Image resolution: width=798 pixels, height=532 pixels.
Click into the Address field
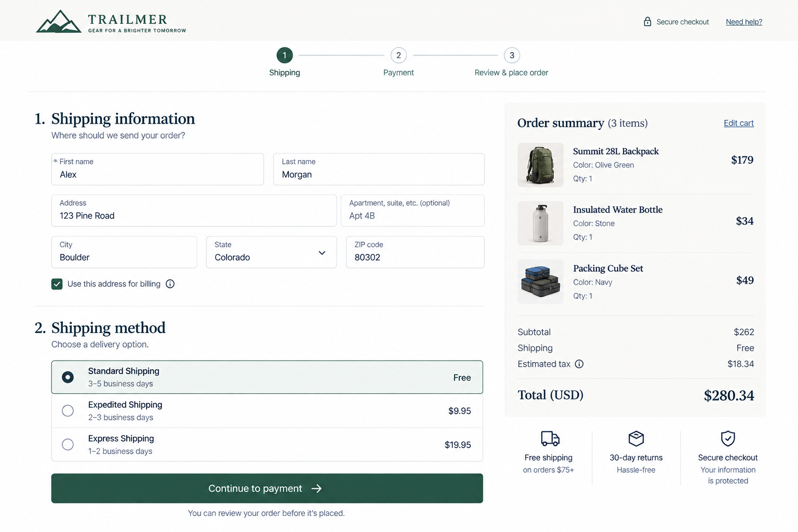[x=194, y=210]
